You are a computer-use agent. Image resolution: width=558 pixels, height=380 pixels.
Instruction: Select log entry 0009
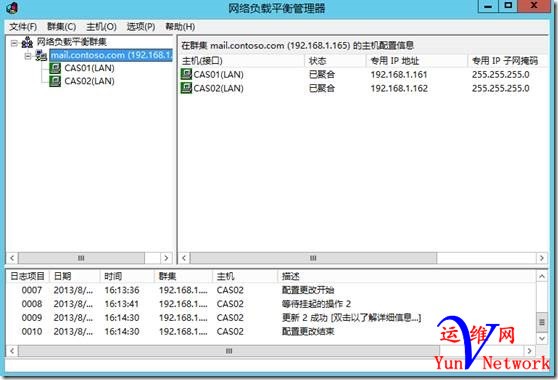271,318
